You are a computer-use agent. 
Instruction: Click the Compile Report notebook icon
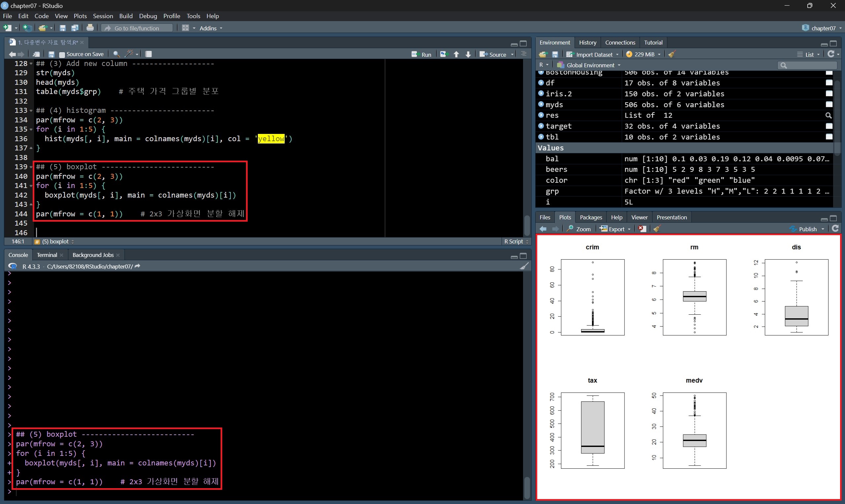tap(149, 54)
